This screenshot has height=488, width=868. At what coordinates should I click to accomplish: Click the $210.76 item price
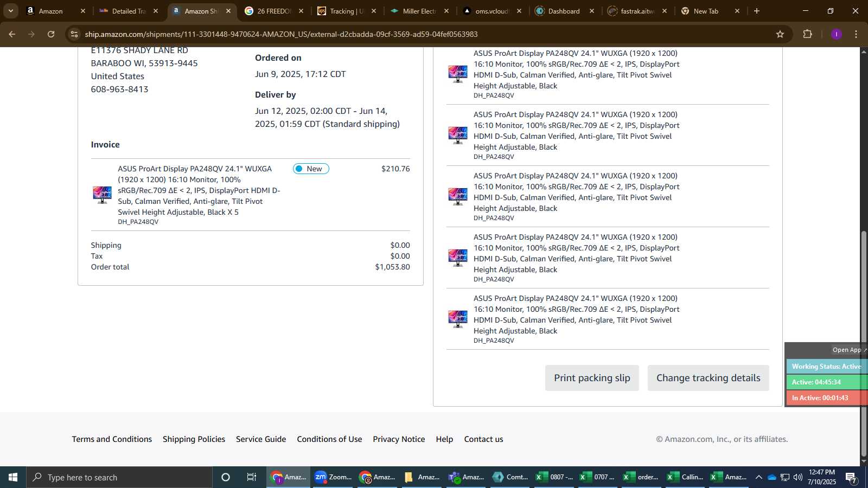(x=395, y=169)
